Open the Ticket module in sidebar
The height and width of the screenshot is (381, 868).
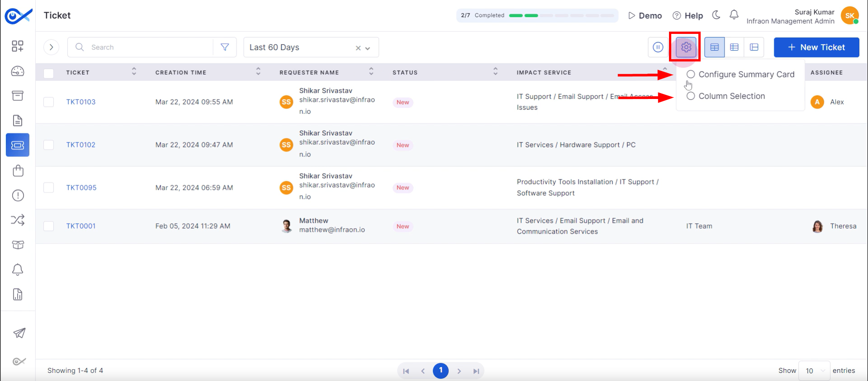click(x=18, y=145)
